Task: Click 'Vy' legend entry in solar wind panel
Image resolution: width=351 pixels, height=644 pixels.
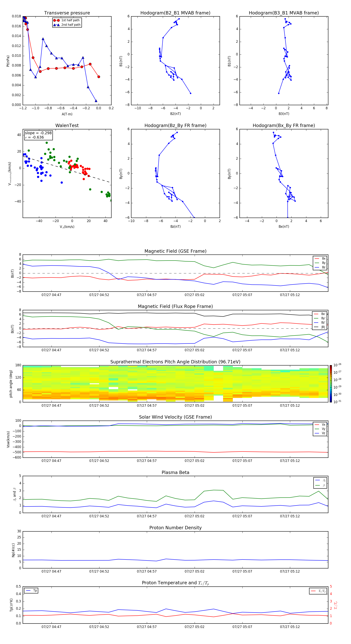Action: pyautogui.click(x=320, y=429)
